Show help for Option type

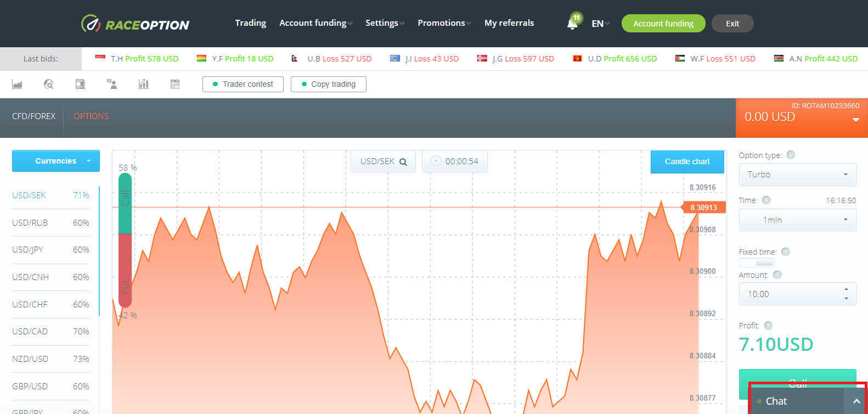point(791,155)
